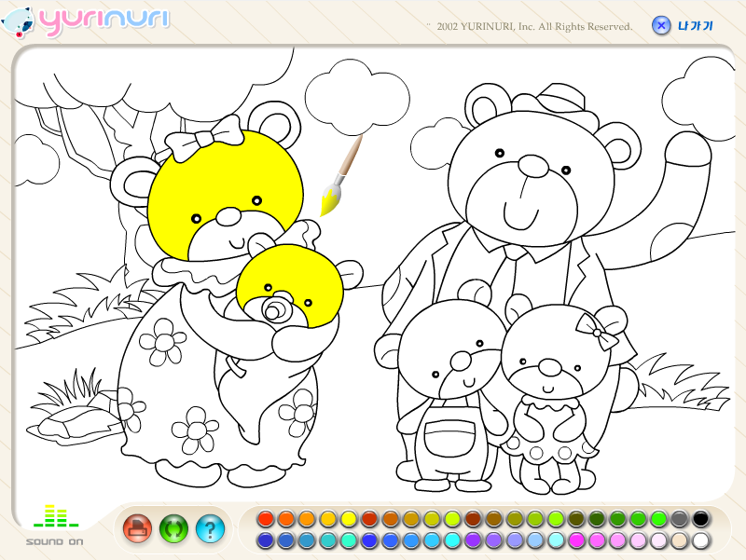Select the black color swatch
The image size is (746, 560).
tap(700, 520)
